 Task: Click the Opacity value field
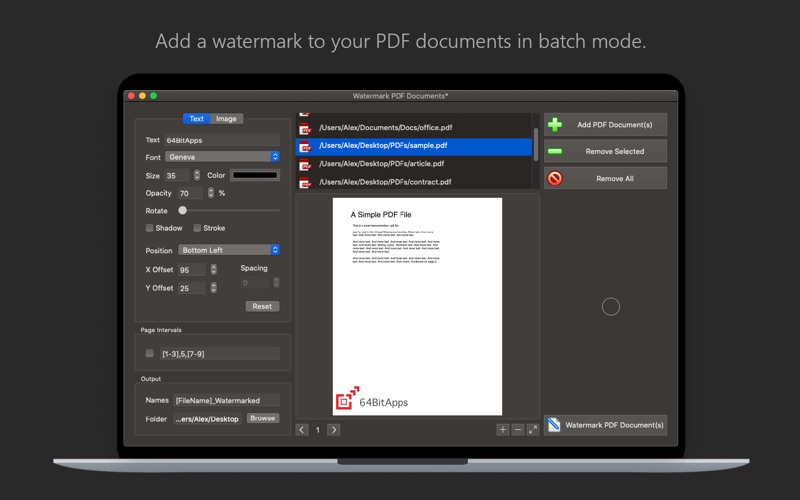pyautogui.click(x=190, y=193)
